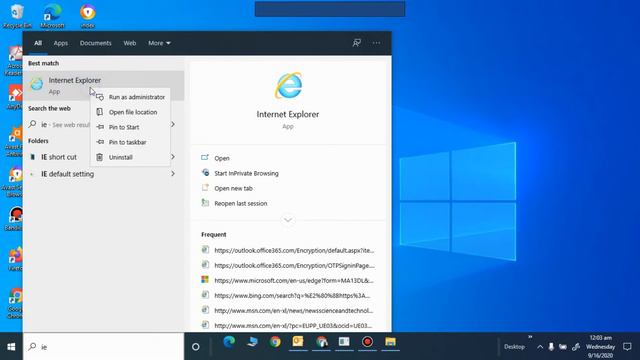Open the Windows Start button
The image size is (640, 360).
[x=11, y=347]
